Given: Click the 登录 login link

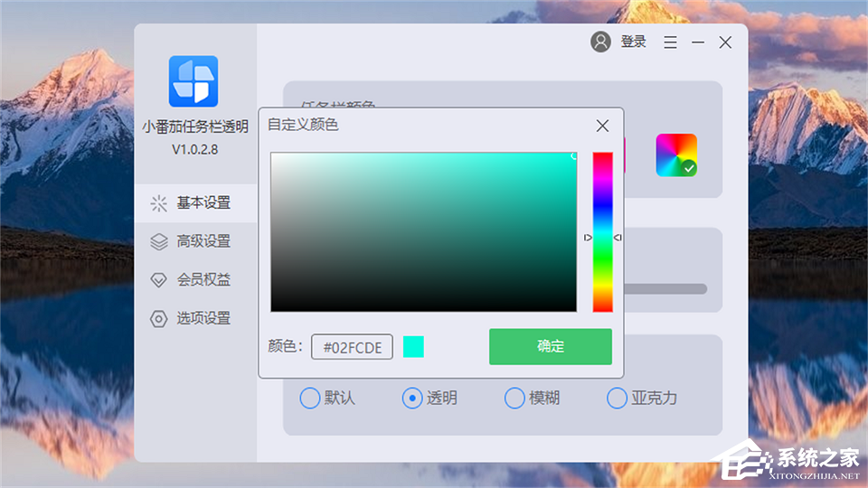Looking at the screenshot, I should pyautogui.click(x=633, y=42).
